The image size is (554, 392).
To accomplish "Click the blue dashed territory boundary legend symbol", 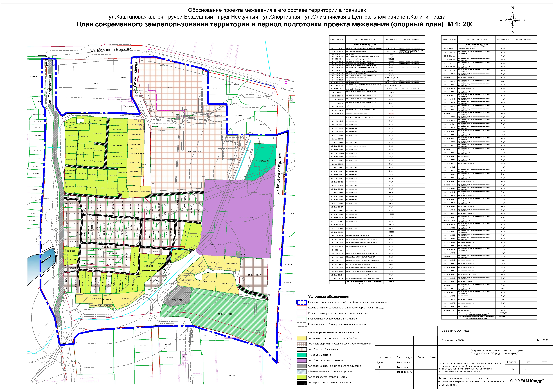I will (302, 302).
